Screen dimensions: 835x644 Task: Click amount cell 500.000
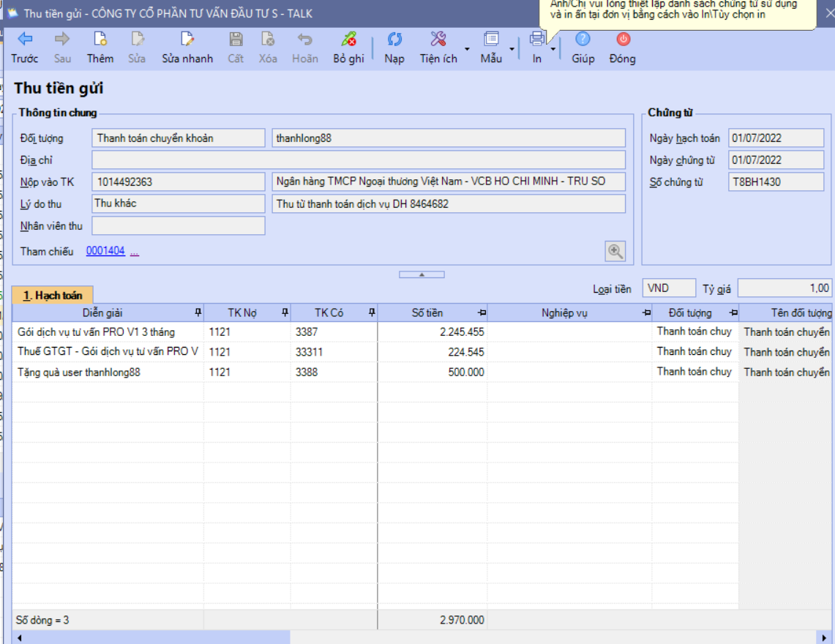pyautogui.click(x=432, y=372)
